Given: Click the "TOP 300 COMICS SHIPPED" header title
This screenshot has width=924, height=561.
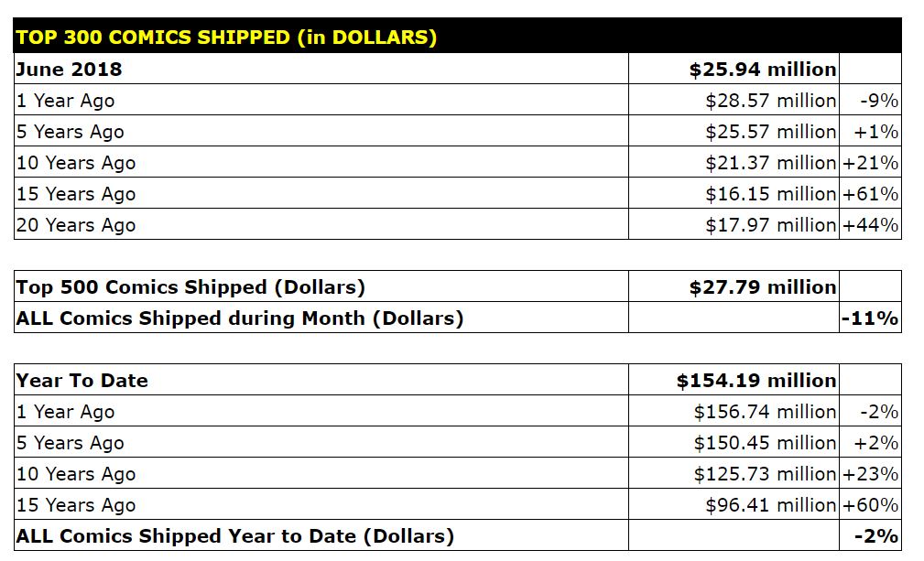Looking at the screenshot, I should click(x=226, y=38).
